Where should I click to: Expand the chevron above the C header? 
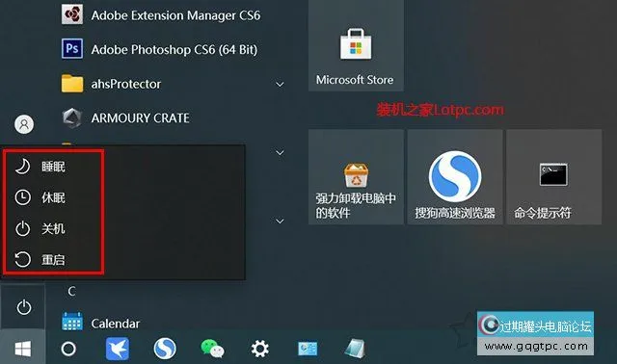pyautogui.click(x=280, y=221)
